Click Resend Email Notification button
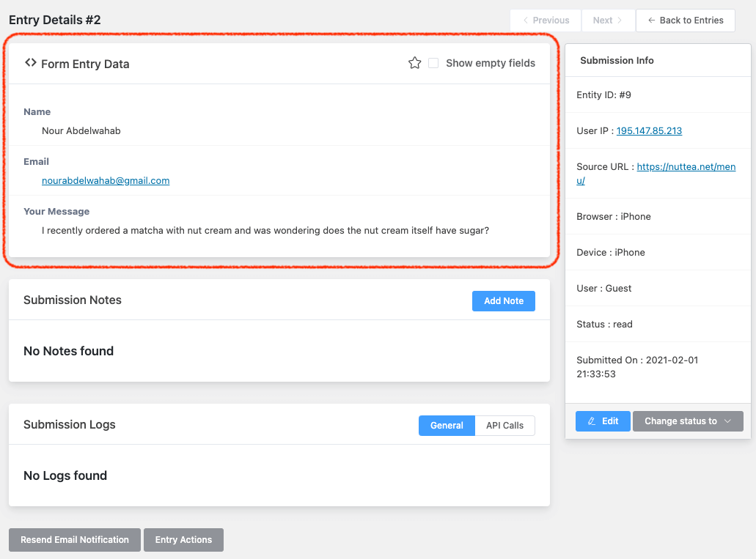Viewport: 756px width, 559px height. point(75,540)
